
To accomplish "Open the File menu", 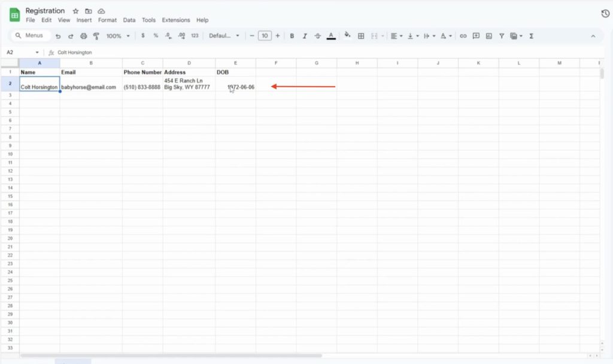I will (x=30, y=20).
